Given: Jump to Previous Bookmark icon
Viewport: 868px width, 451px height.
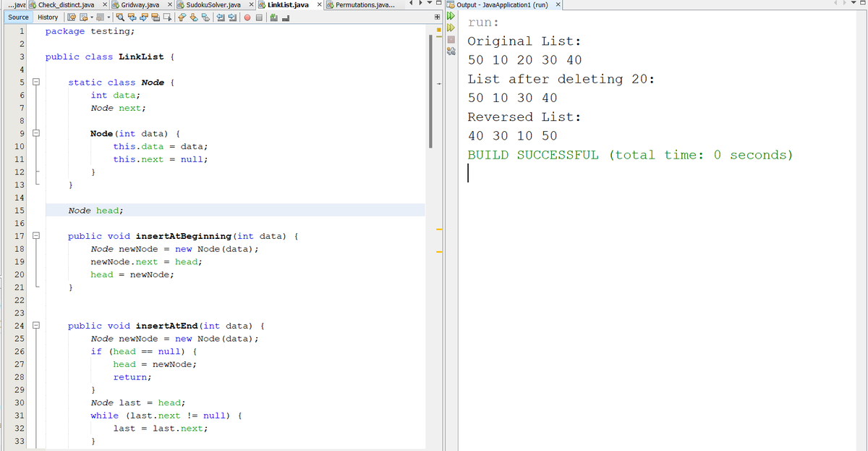Looking at the screenshot, I should pos(182,17).
